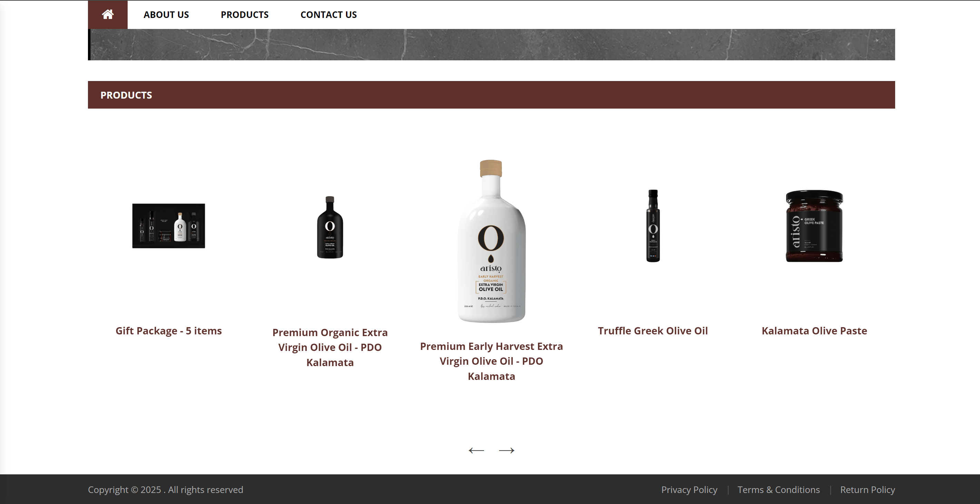This screenshot has height=504, width=980.
Task: Go to the home page icon
Action: click(108, 14)
